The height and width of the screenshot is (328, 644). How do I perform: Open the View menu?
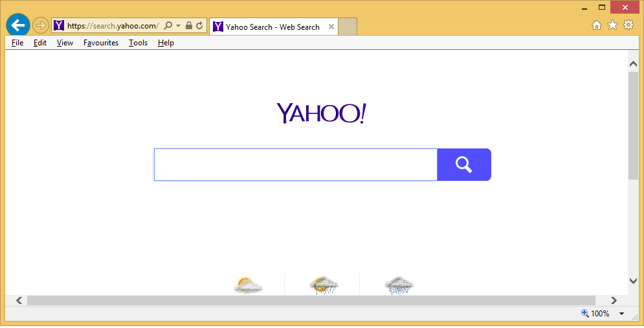(x=65, y=43)
